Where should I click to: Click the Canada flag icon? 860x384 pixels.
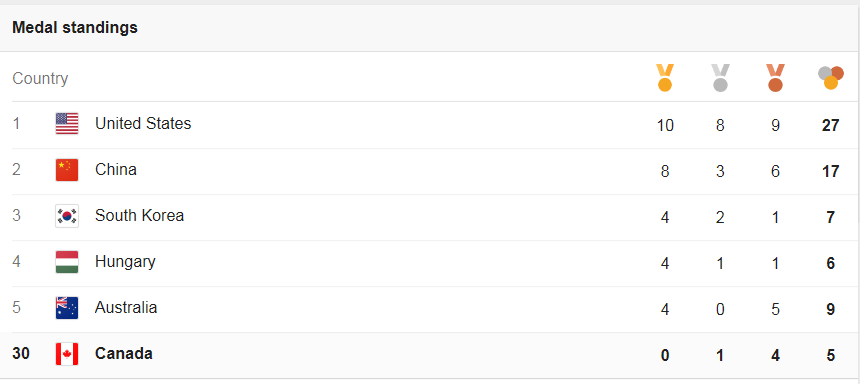[x=67, y=354]
